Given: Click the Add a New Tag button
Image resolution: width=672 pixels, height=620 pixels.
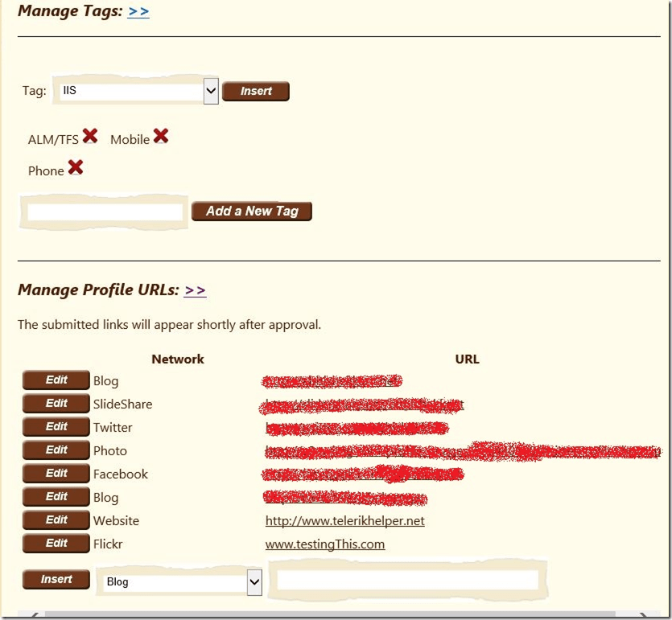Looking at the screenshot, I should [x=252, y=211].
